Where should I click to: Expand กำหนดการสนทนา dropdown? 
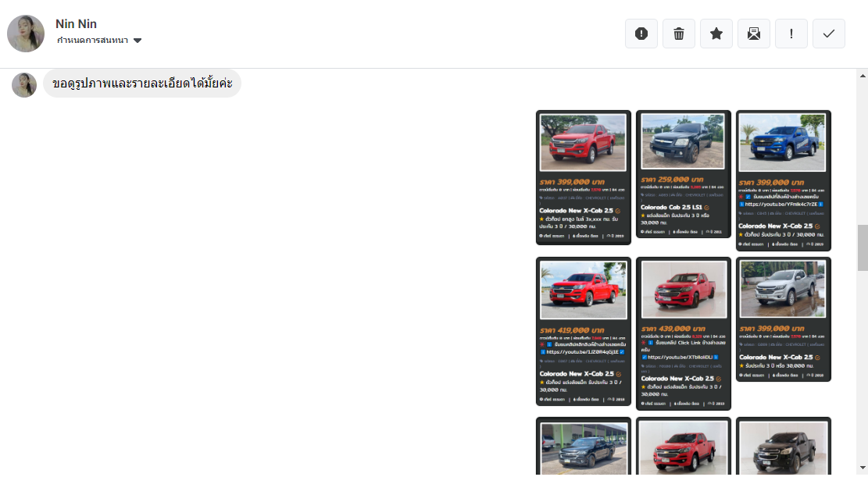pos(99,41)
